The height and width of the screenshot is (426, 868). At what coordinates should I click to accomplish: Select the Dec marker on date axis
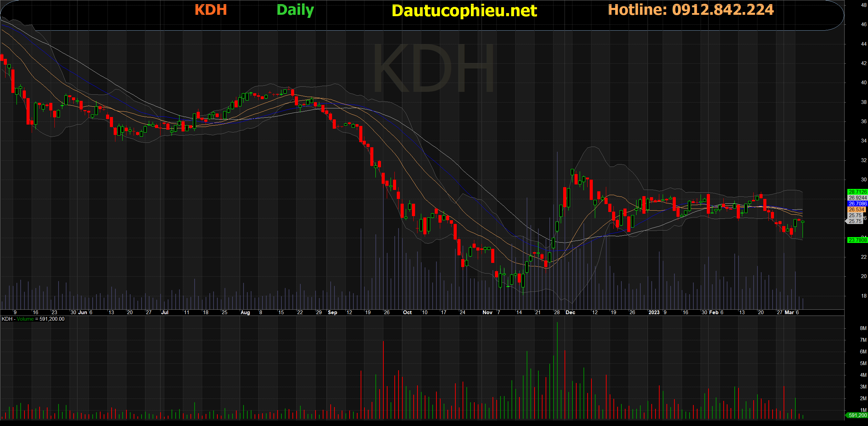(570, 312)
